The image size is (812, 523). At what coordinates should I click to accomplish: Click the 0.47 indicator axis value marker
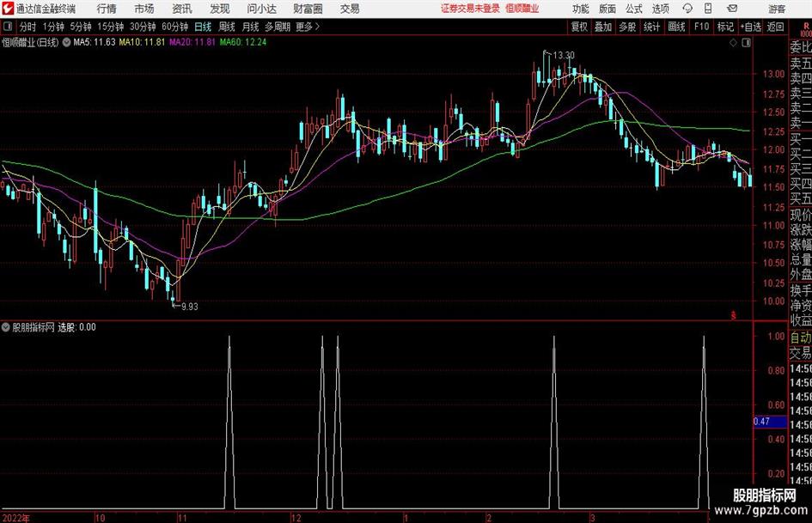[x=770, y=422]
